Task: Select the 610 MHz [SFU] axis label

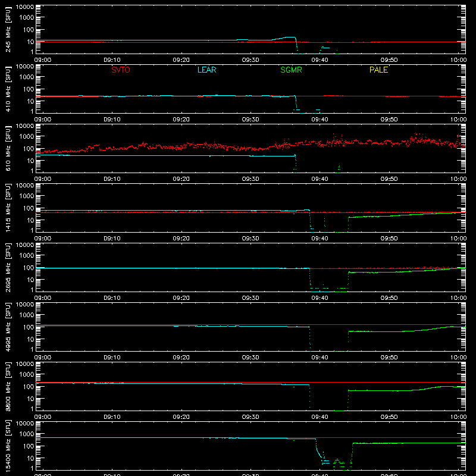Action: pos(8,149)
